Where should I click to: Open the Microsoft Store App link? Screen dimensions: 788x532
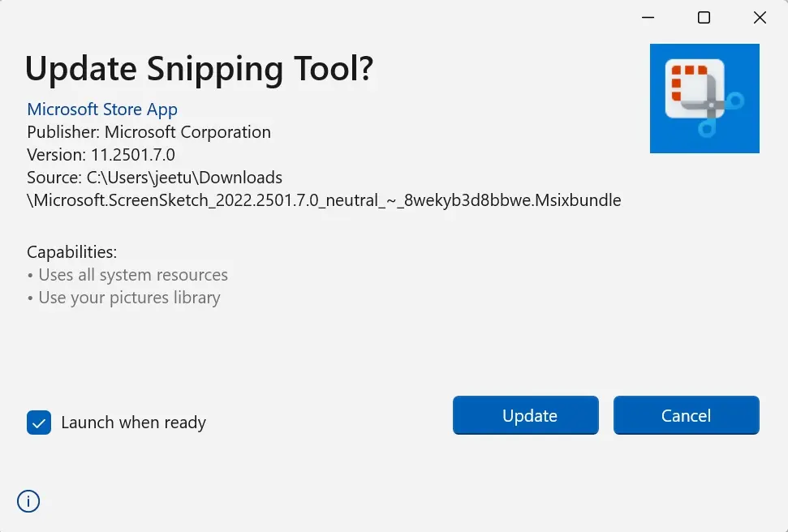click(x=102, y=109)
